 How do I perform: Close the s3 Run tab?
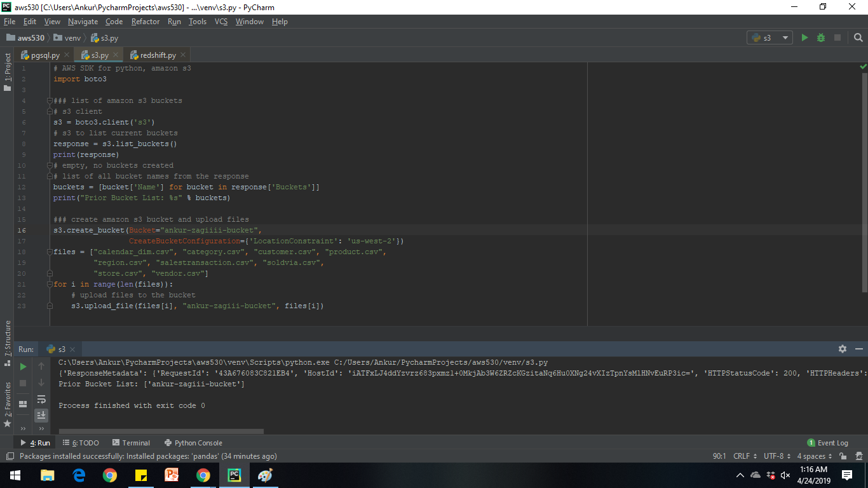[72, 349]
